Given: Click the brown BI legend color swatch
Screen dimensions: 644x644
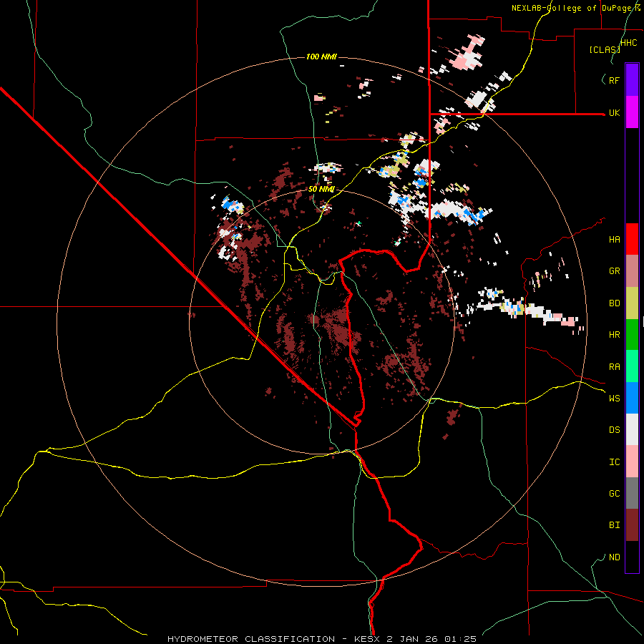Looking at the screenshot, I should click(x=632, y=525).
